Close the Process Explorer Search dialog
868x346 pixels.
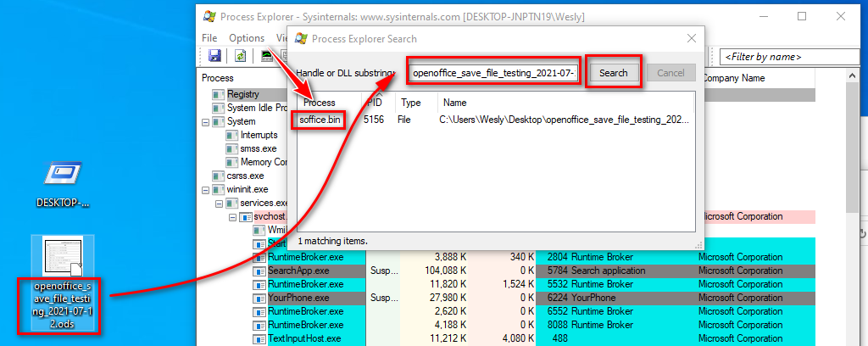(x=691, y=38)
